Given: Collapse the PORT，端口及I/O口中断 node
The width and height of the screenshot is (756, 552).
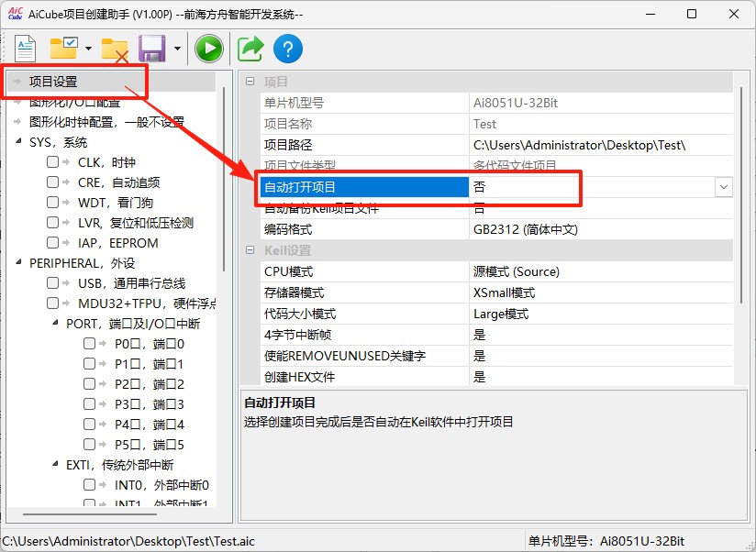Looking at the screenshot, I should click(x=55, y=323).
